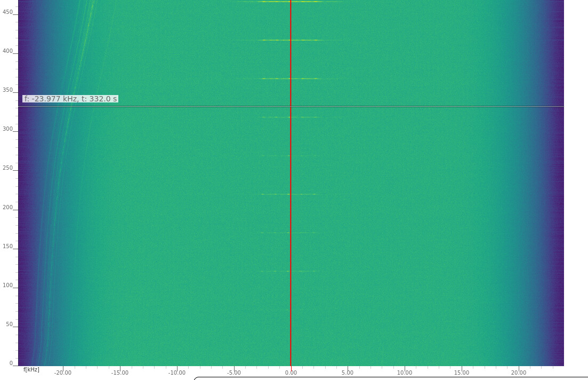Click the 10.00 tick label on frequency axis
Image resolution: width=588 pixels, height=380 pixels.
(405, 373)
